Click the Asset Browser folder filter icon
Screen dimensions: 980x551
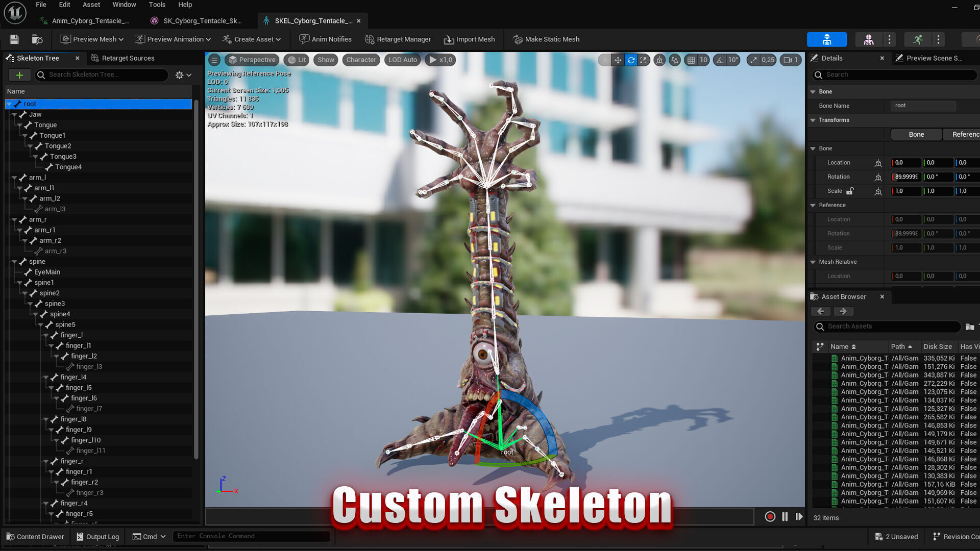pyautogui.click(x=970, y=327)
